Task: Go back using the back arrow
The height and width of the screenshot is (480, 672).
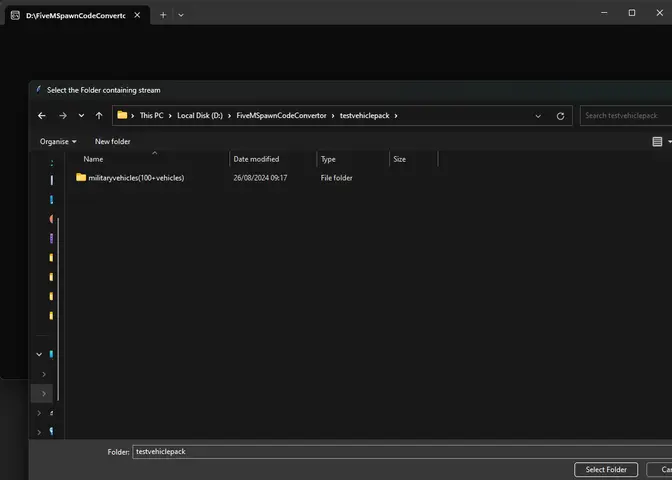Action: 42,116
